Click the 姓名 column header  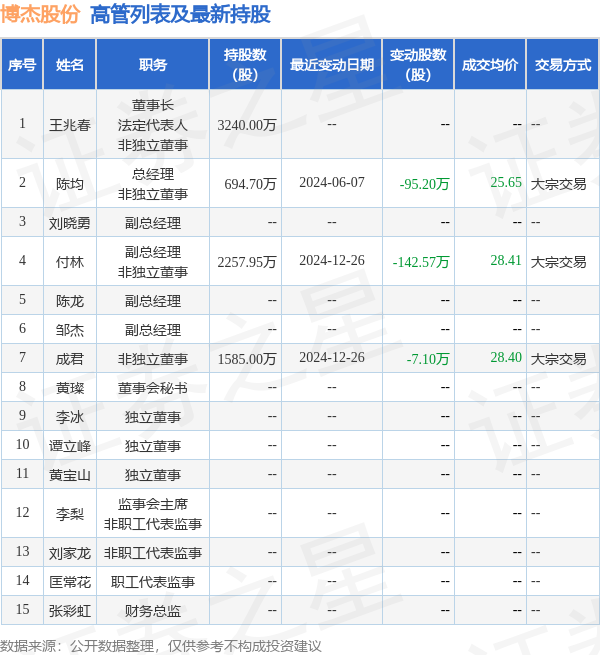pos(70,64)
